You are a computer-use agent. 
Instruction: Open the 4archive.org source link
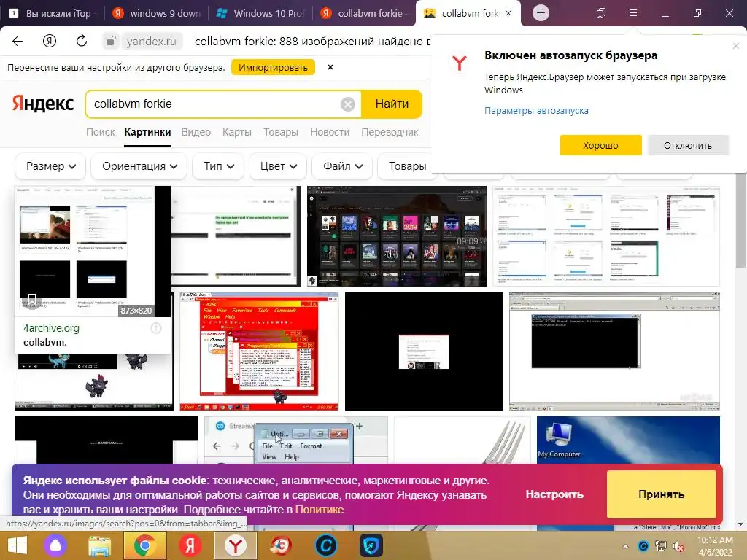[x=52, y=328]
